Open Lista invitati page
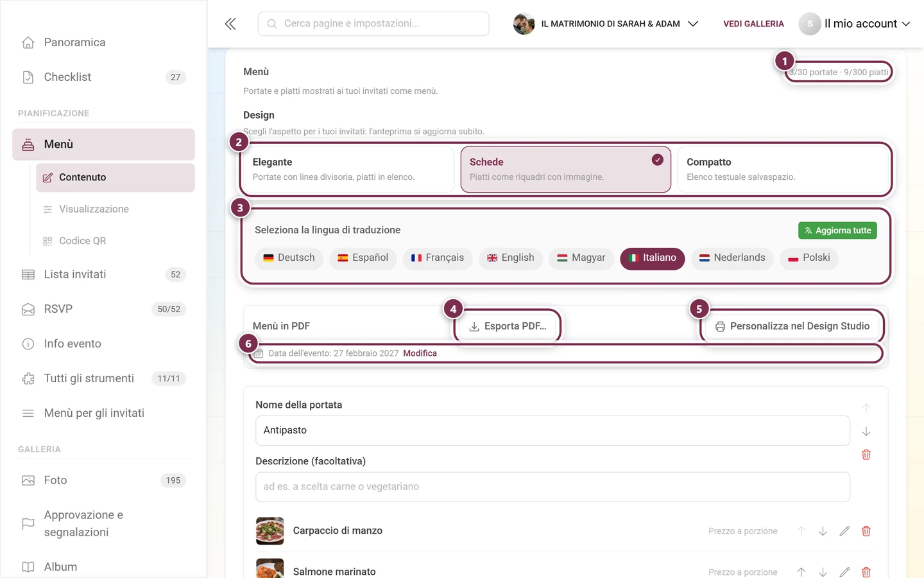The width and height of the screenshot is (924, 578). tap(103, 275)
